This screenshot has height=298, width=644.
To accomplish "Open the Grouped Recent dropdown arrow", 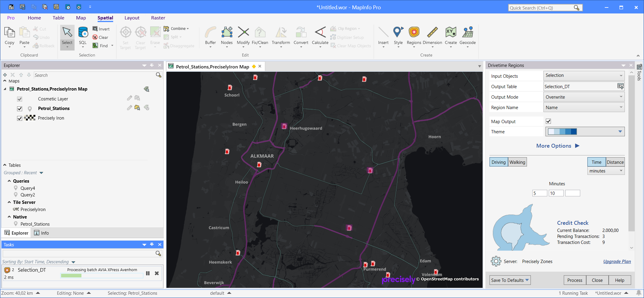I will (41, 173).
